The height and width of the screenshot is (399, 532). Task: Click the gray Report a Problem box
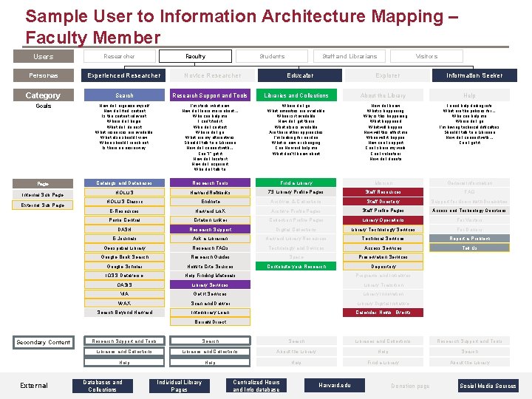coord(469,239)
